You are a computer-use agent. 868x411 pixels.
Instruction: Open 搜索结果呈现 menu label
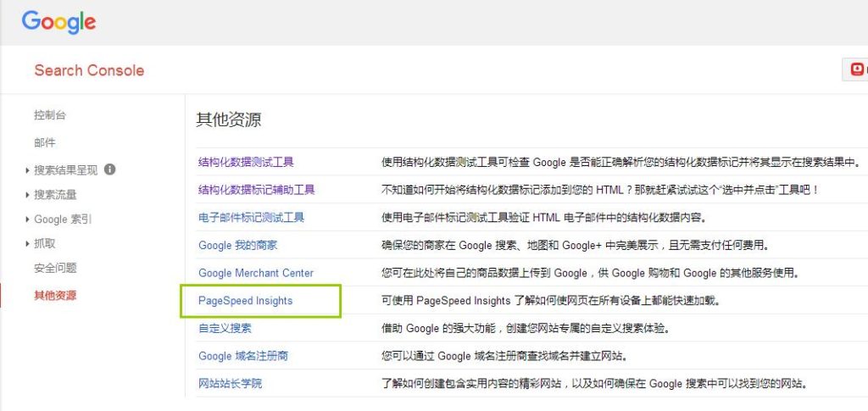pyautogui.click(x=66, y=170)
